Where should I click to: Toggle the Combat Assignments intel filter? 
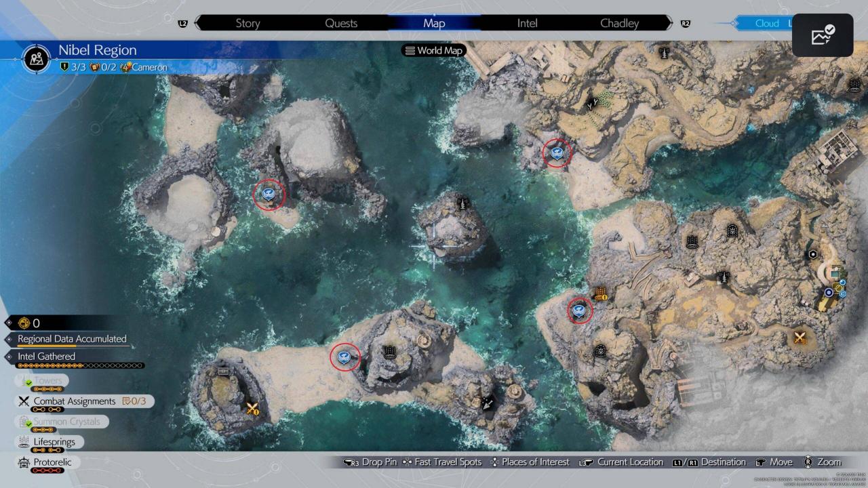point(84,401)
